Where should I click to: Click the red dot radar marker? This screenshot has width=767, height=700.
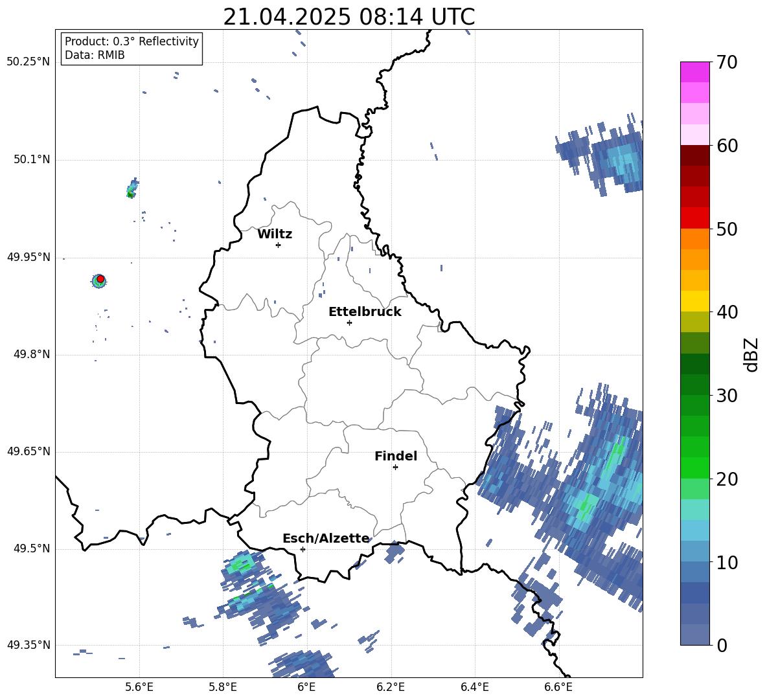(x=100, y=279)
